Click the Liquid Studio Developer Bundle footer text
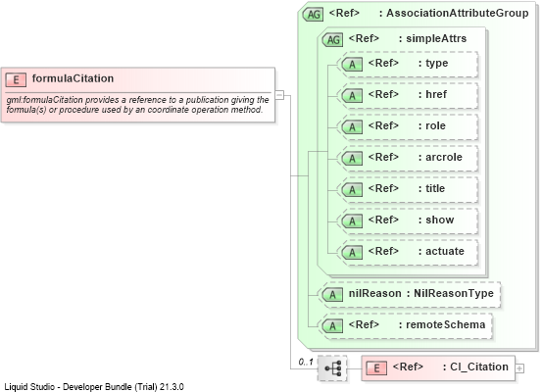The image size is (542, 392). [94, 387]
